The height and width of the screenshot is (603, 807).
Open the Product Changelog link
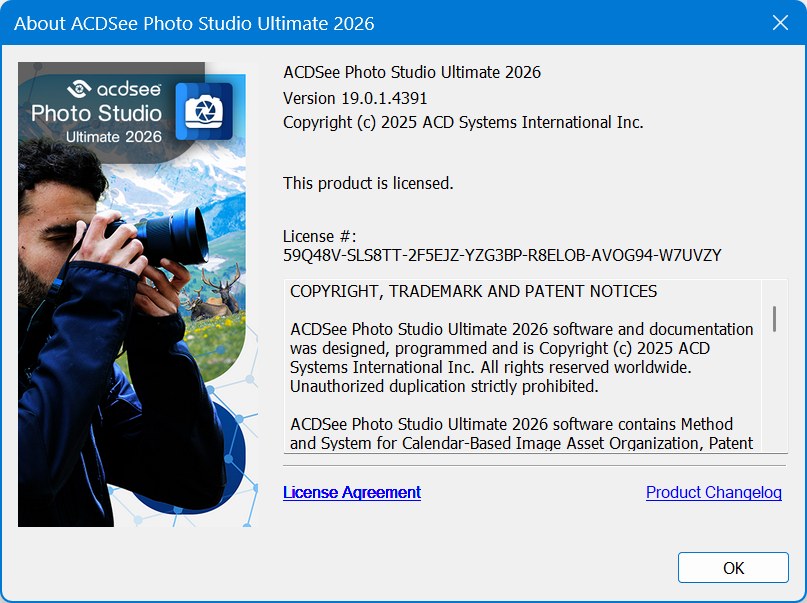pos(713,492)
